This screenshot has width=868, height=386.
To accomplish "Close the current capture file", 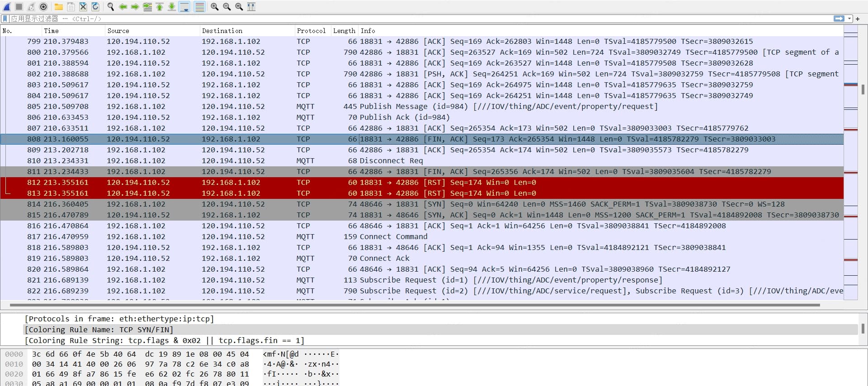I will coord(83,7).
